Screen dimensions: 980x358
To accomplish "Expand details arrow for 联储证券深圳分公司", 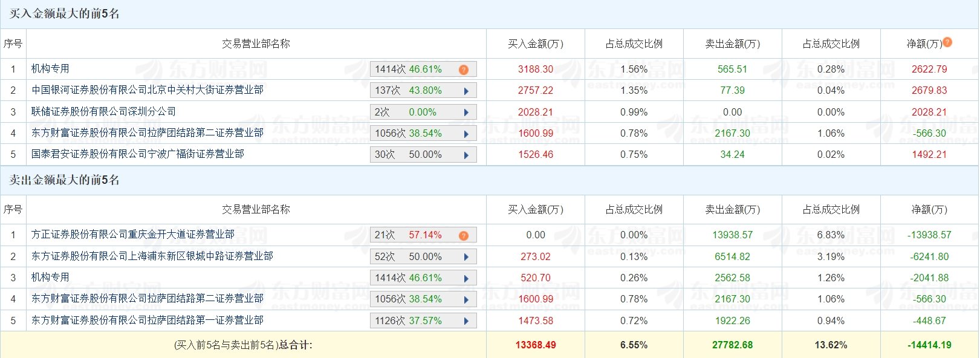I will point(466,112).
